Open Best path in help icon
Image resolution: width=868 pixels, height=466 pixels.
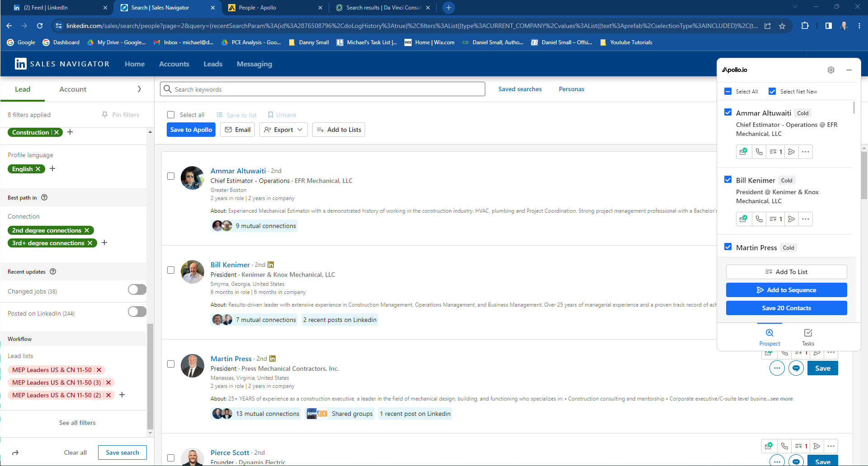(x=44, y=197)
